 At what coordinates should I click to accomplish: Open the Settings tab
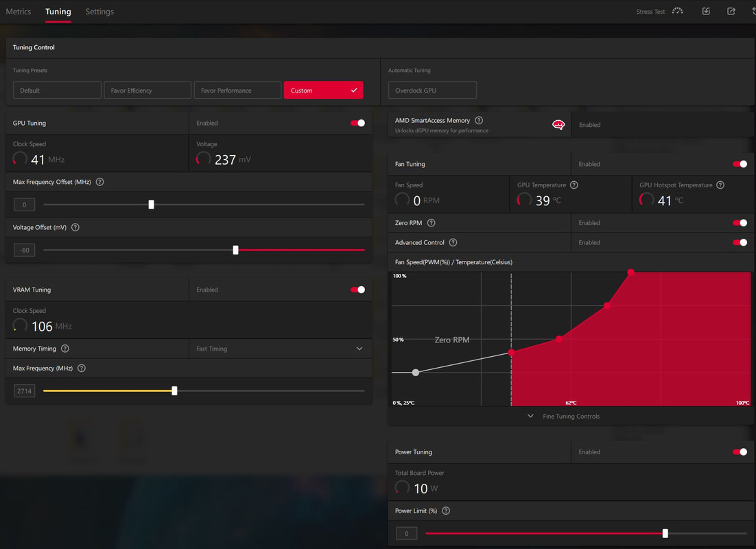click(x=99, y=12)
